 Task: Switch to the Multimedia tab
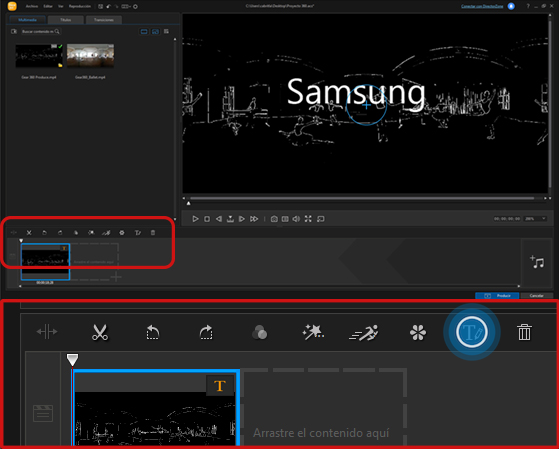point(27,20)
